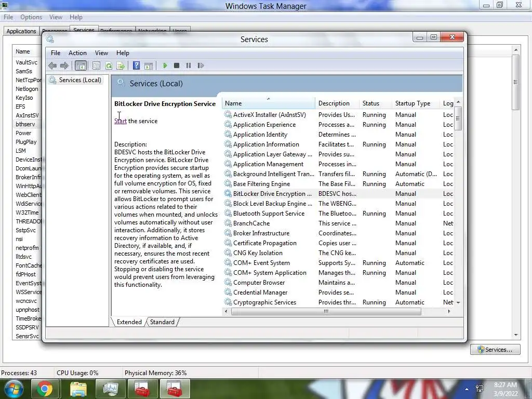Click the Task Manager Name column header
The width and height of the screenshot is (532, 399).
pyautogui.click(x=23, y=51)
